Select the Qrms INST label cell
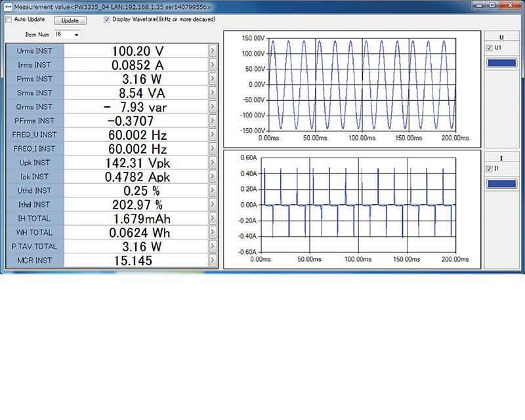The height and width of the screenshot is (420, 525). 35,107
